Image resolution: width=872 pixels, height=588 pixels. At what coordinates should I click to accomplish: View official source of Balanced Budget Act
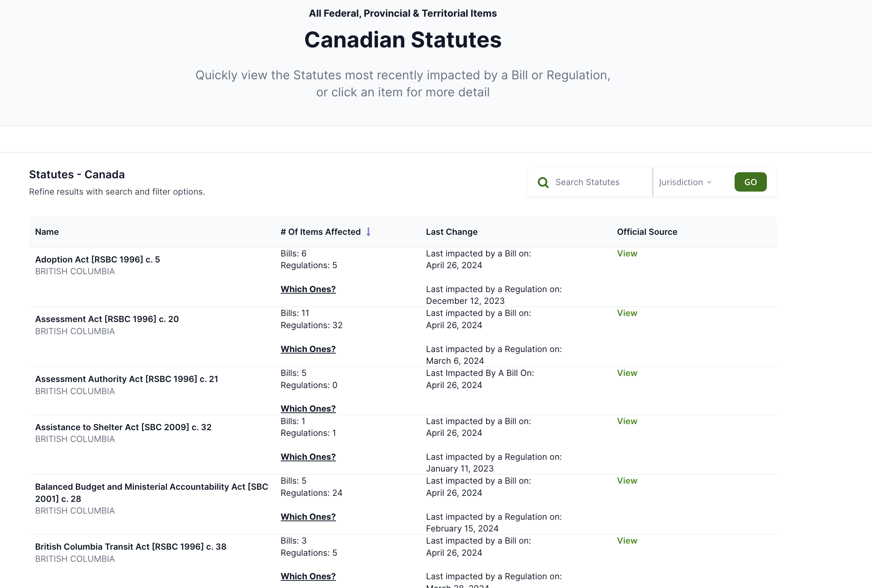[627, 481]
